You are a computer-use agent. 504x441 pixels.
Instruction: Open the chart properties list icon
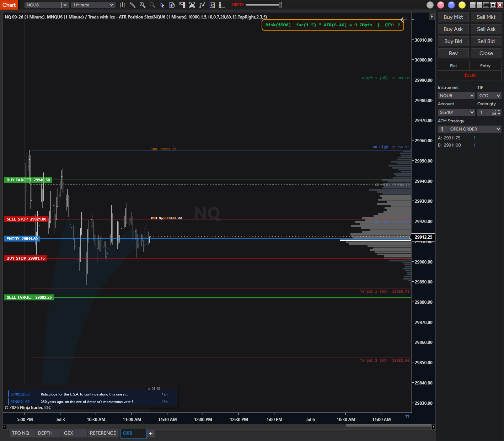(x=222, y=5)
